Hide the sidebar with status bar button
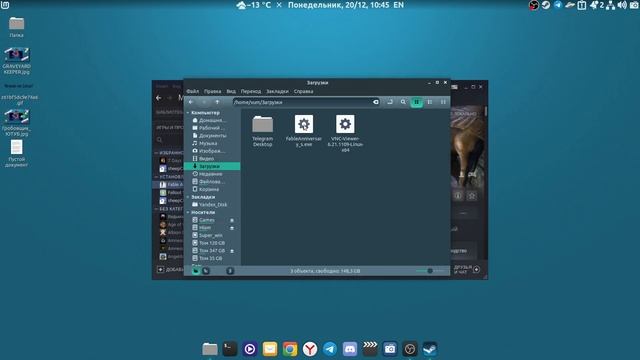 [230, 271]
